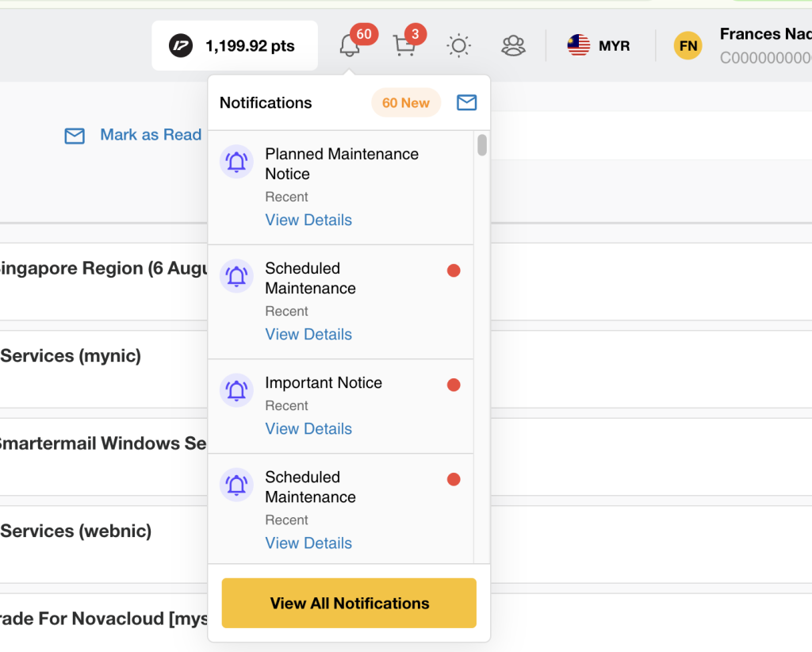Click the 1,199.92 pts balance

250,46
